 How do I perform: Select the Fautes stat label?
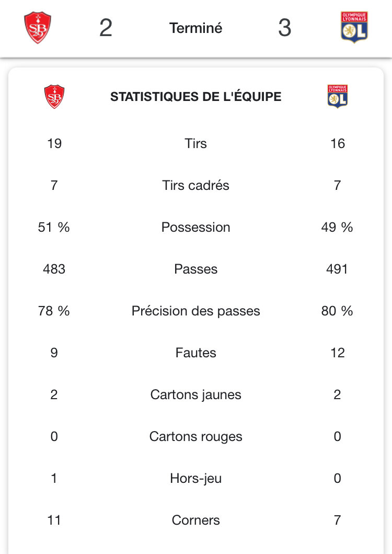[x=196, y=353]
